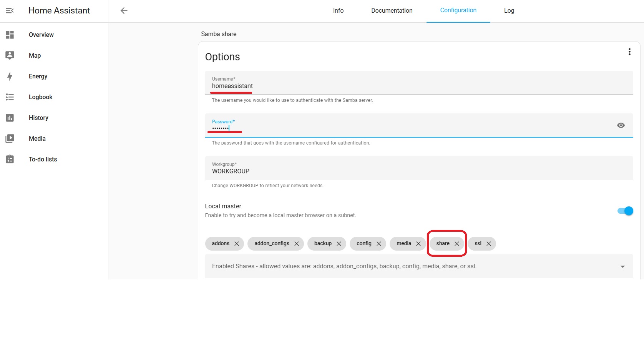Remove the media share chip

pyautogui.click(x=418, y=244)
